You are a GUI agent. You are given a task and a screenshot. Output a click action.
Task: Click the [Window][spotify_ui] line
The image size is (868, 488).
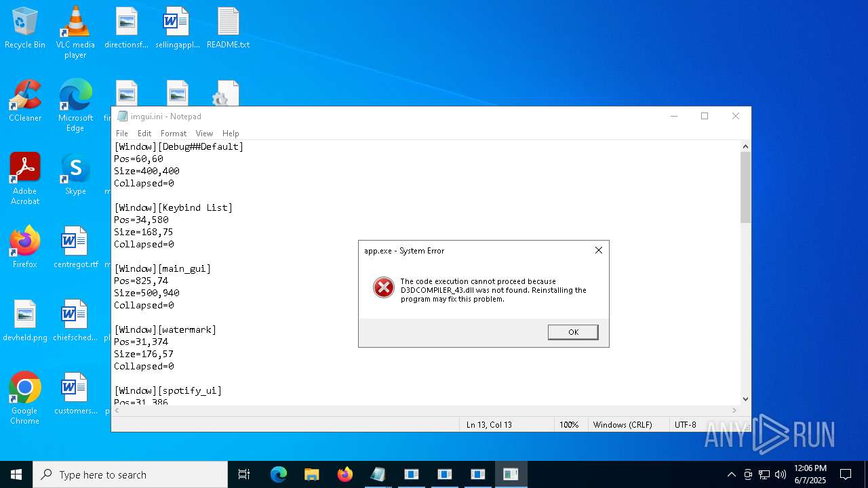168,390
